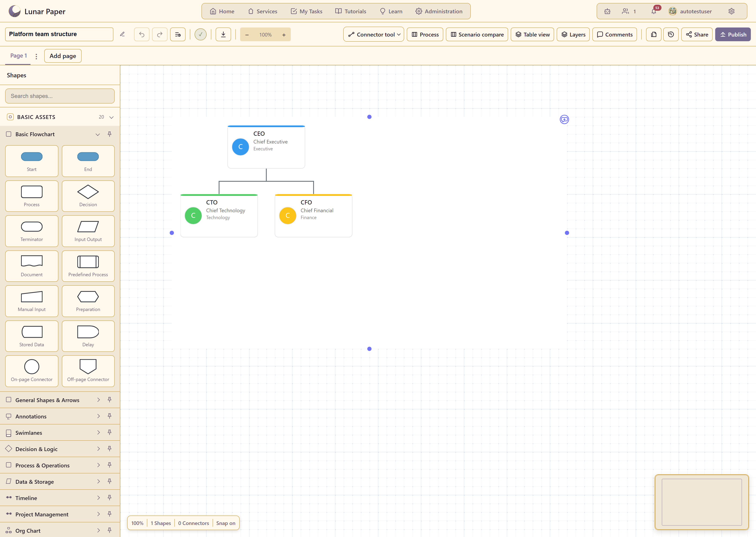Click the autotestuser profile avatar
The width and height of the screenshot is (756, 537).
click(672, 11)
